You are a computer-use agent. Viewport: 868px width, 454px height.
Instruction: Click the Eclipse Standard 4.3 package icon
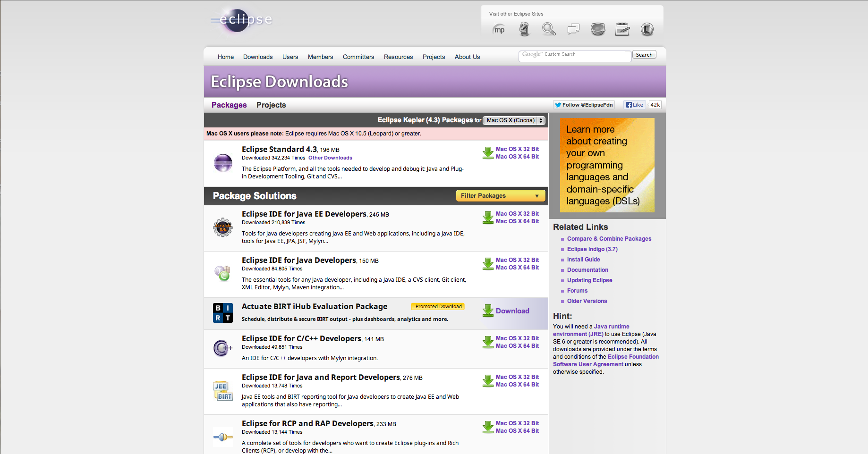point(223,163)
